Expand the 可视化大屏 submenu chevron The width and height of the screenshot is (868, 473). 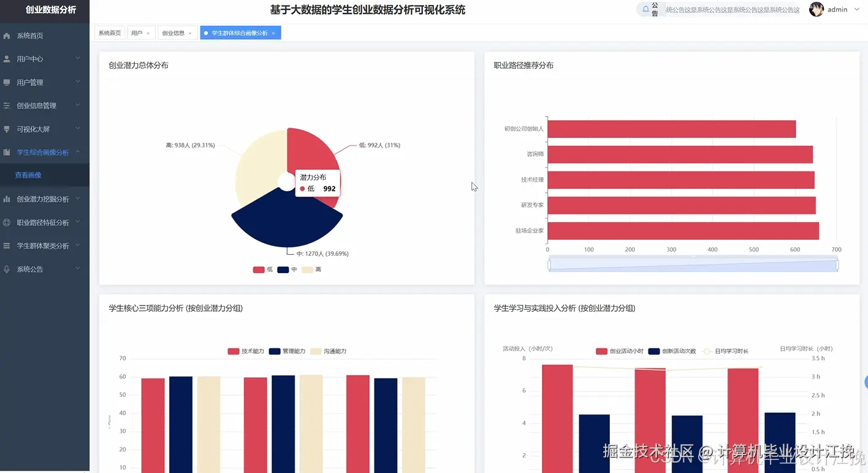(78, 128)
